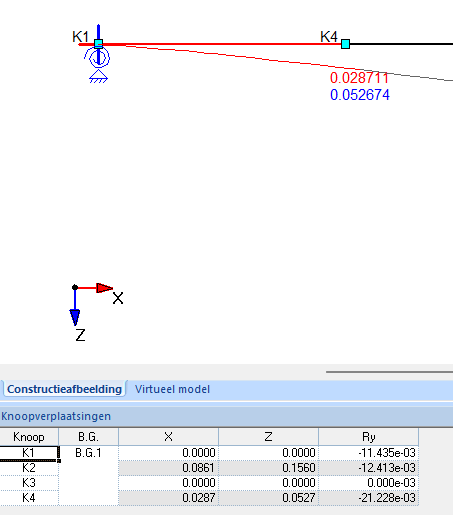
Task: Select K2 Z displacement cell 0.1560
Action: click(269, 468)
